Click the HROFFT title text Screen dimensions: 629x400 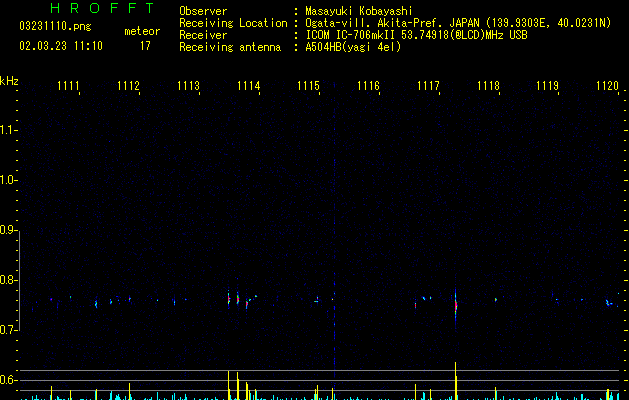(102, 8)
